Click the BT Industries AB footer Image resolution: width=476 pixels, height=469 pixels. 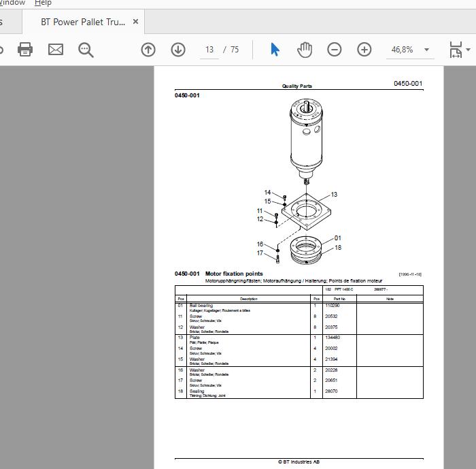pos(299,462)
